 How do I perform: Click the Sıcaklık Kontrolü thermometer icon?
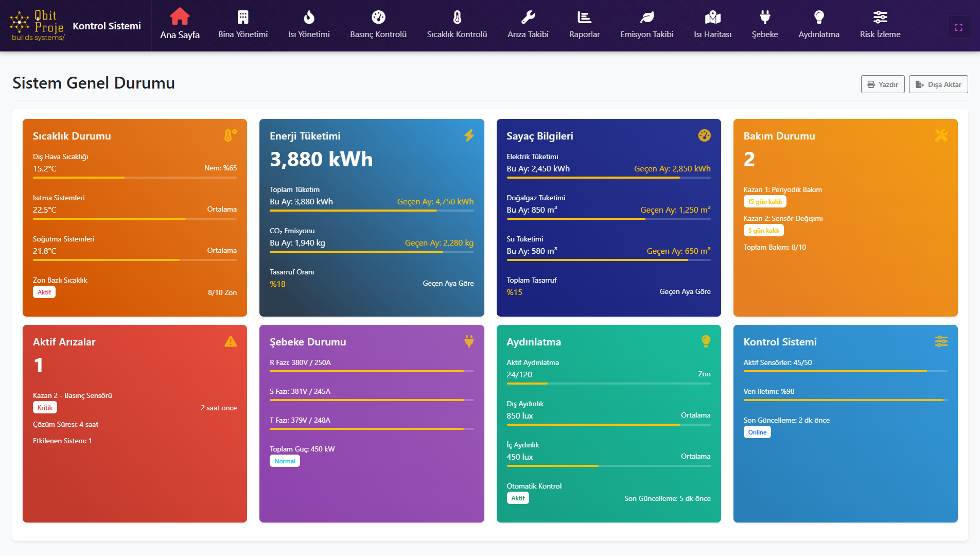[x=457, y=17]
